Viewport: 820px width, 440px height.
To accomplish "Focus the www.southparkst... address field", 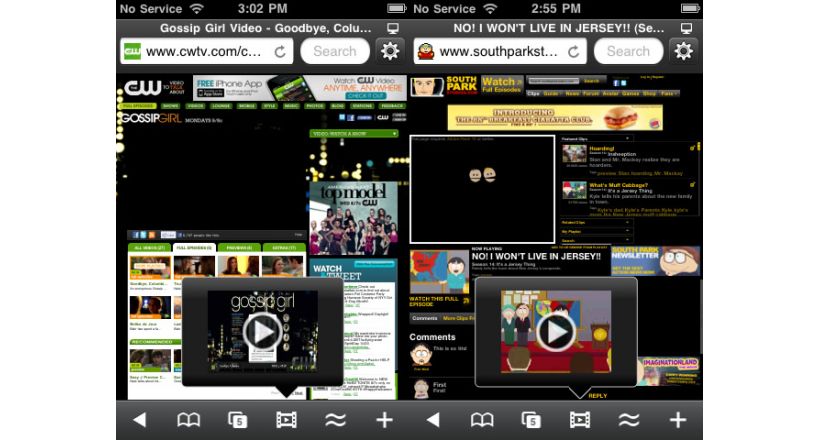I will pos(500,51).
